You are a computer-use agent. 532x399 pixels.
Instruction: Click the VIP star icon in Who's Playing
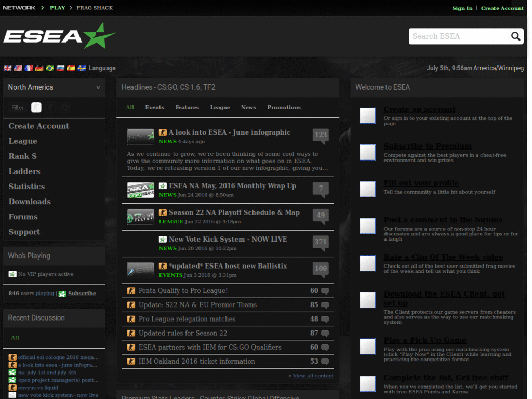[11, 274]
